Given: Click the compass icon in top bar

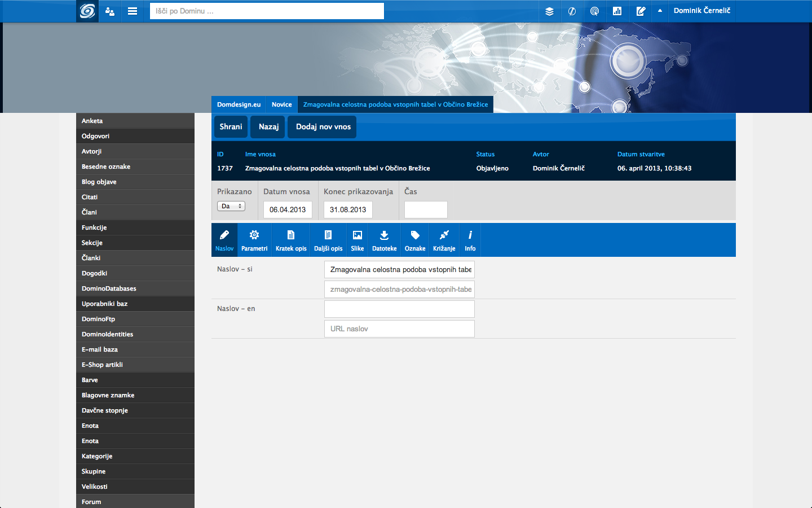Looking at the screenshot, I should point(572,11).
